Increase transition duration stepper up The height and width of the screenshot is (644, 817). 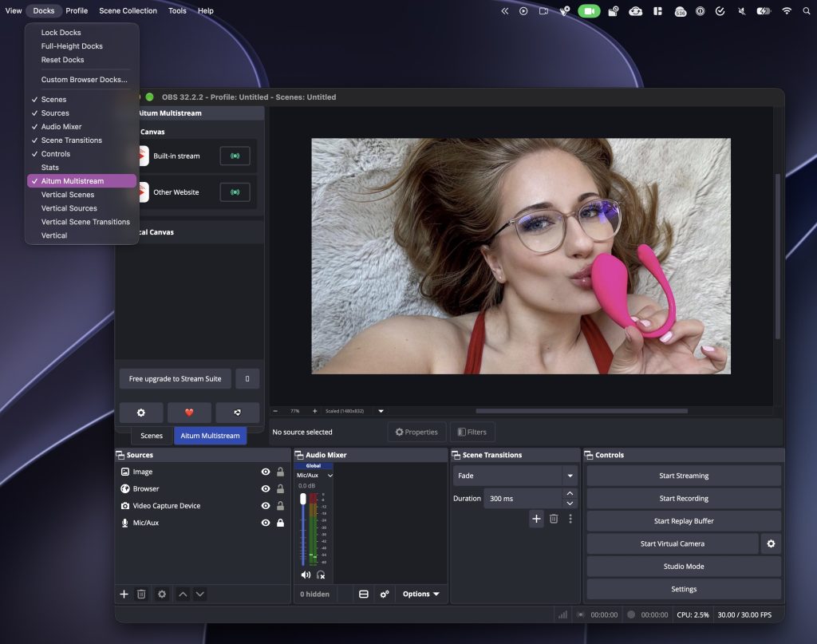coord(570,493)
